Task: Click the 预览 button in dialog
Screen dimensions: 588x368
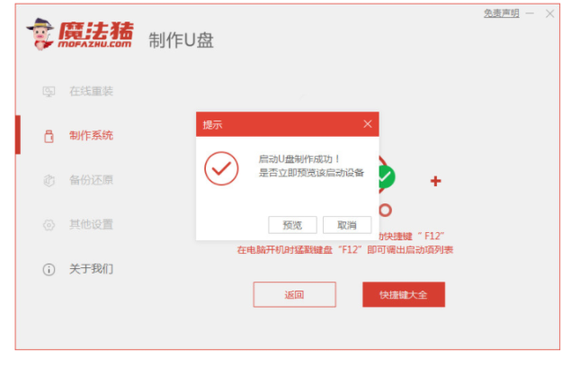Action: 292,225
